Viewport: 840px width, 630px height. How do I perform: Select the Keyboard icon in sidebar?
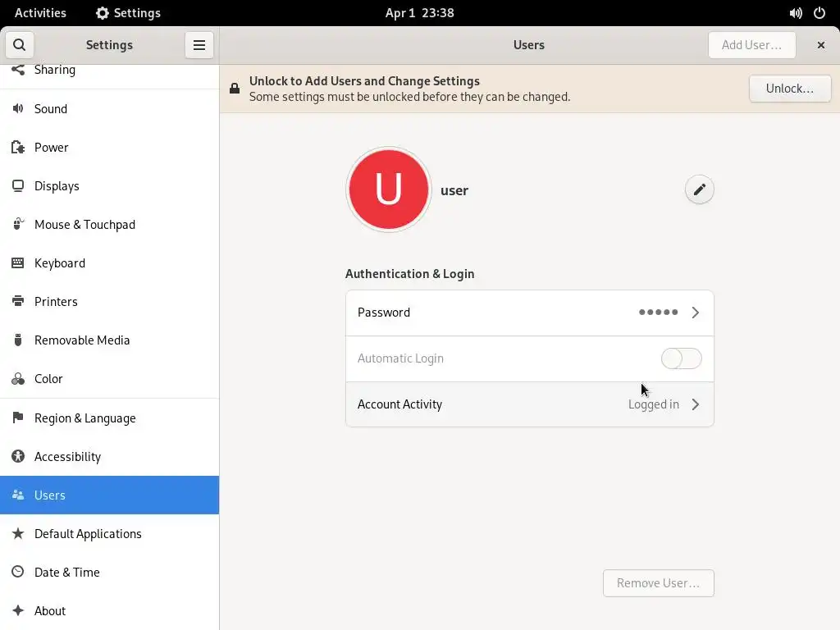(x=18, y=263)
